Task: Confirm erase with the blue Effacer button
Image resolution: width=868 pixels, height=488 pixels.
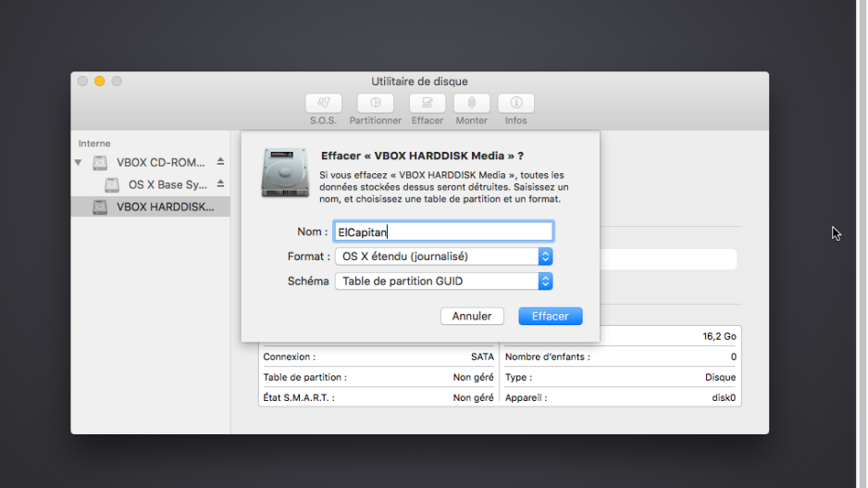Action: [551, 317]
